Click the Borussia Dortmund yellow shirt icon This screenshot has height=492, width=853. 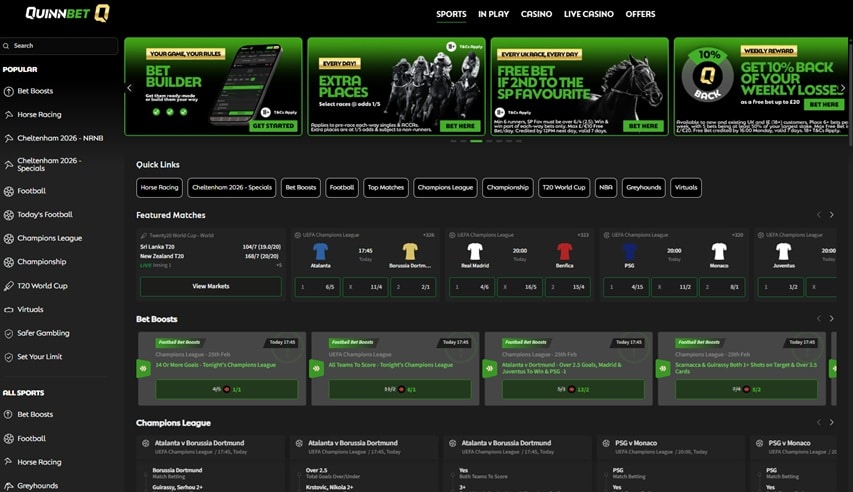coord(410,251)
